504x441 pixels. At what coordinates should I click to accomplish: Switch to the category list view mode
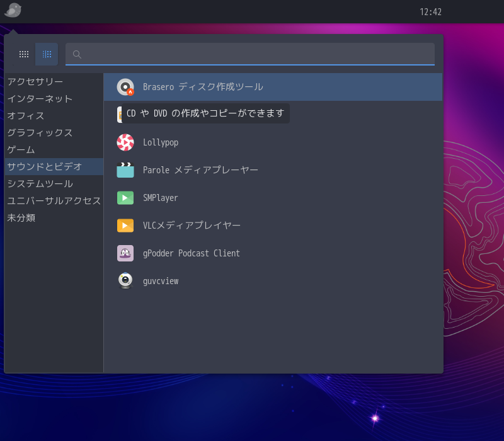[47, 54]
